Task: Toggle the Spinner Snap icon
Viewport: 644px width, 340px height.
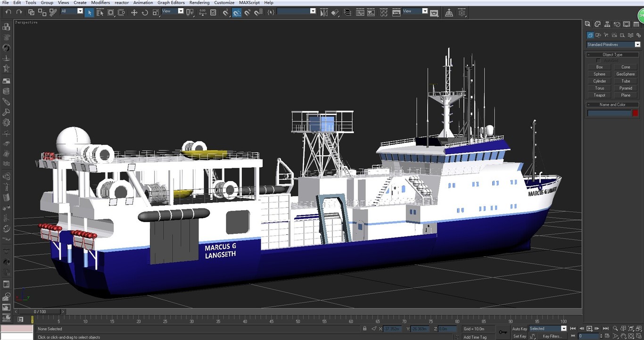Action: [258, 13]
